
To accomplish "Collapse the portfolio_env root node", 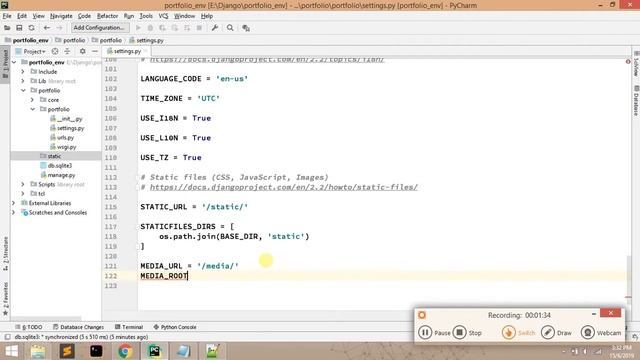I will point(14,62).
